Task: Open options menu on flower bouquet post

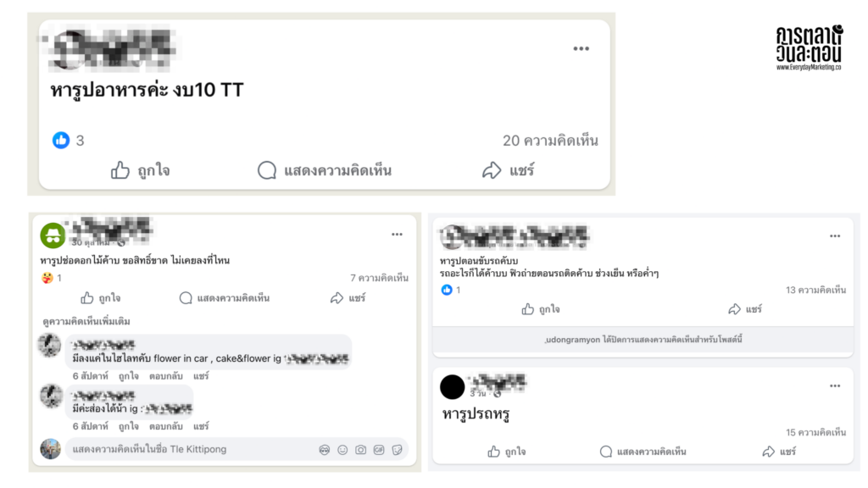Action: 397,235
